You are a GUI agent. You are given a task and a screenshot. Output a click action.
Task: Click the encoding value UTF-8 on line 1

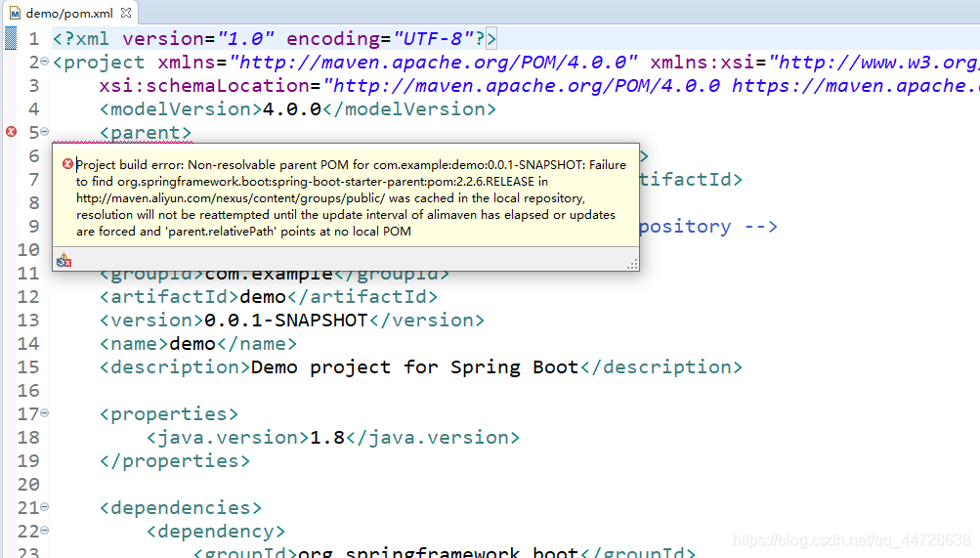tap(433, 39)
